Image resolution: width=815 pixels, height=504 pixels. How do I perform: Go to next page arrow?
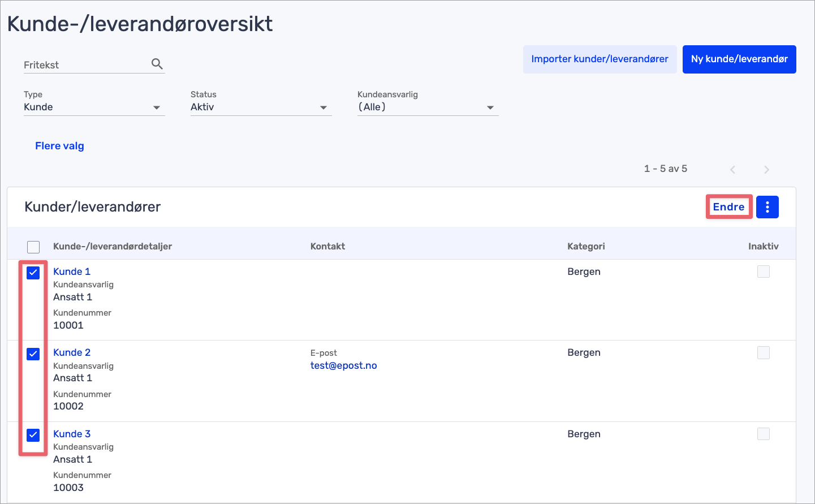(x=766, y=170)
